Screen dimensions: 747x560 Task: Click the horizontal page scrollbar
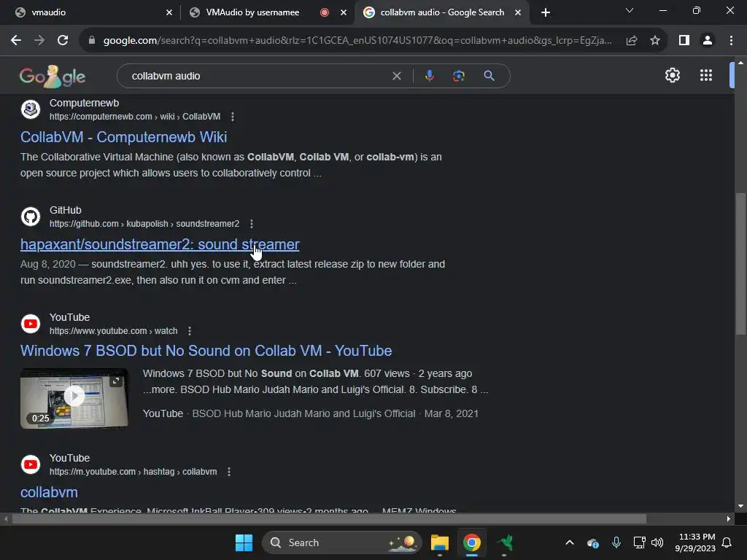coord(329,518)
